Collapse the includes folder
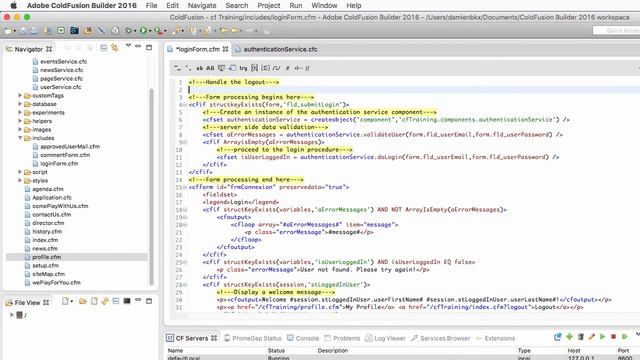The image size is (640, 360). pos(20,138)
